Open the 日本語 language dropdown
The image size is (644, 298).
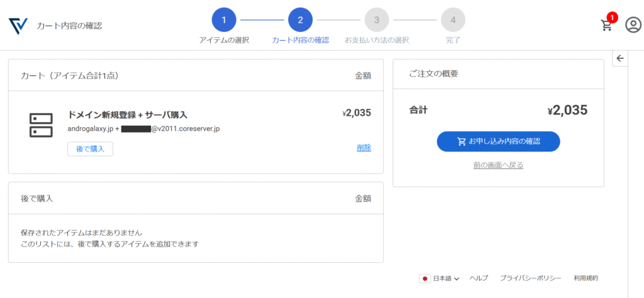point(446,279)
